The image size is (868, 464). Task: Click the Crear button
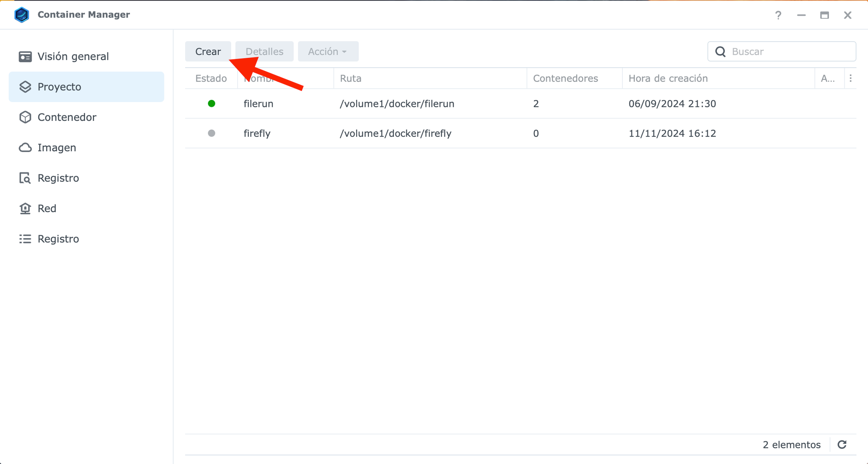(208, 51)
